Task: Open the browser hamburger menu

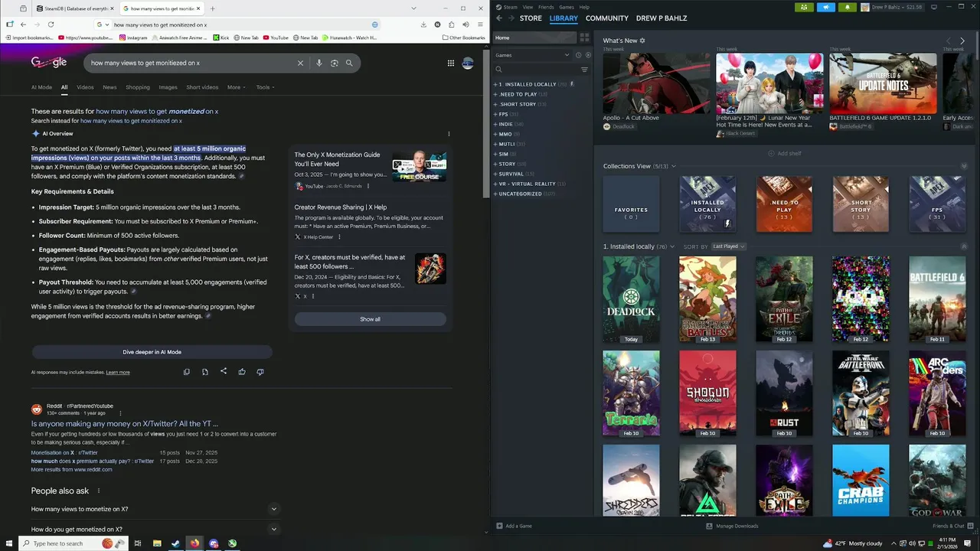Action: [480, 24]
